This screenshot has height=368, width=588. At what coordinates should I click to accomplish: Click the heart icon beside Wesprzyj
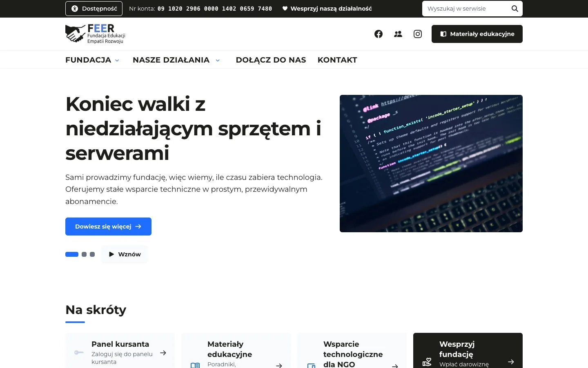[285, 9]
